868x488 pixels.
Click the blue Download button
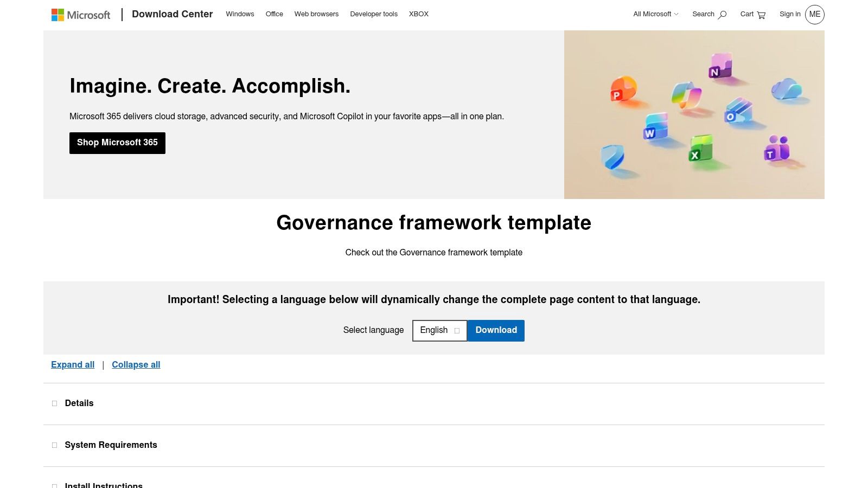(496, 331)
